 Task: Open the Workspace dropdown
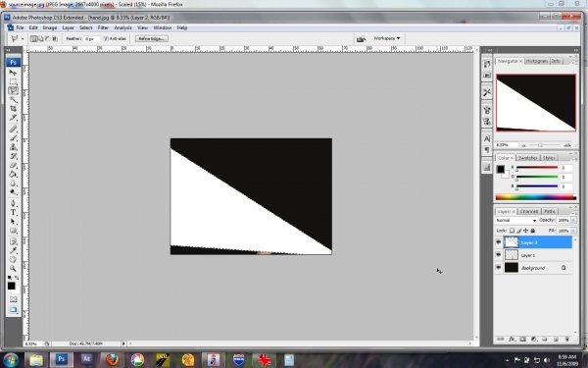387,38
